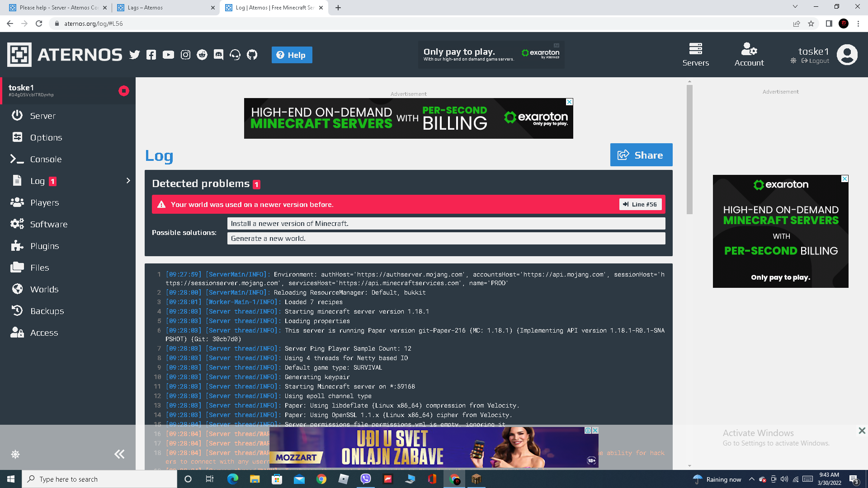Screen dimensions: 868x488
Task: Open Aternos YouTube channel icon
Action: click(x=168, y=55)
